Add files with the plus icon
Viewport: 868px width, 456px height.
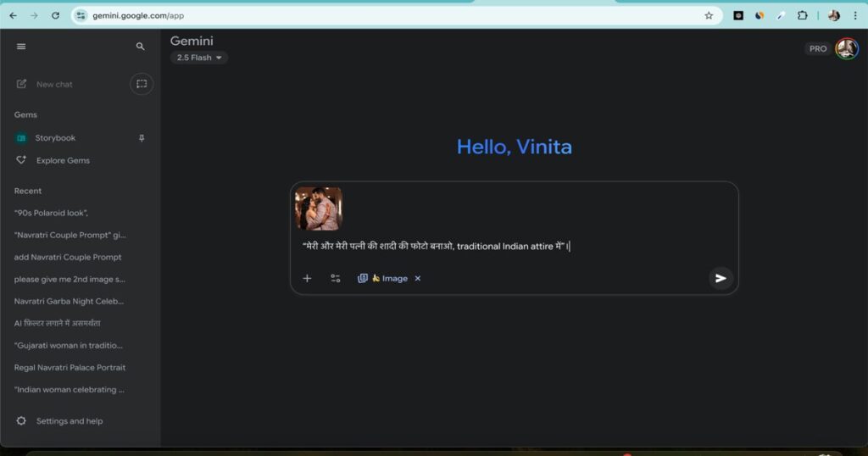pos(307,278)
